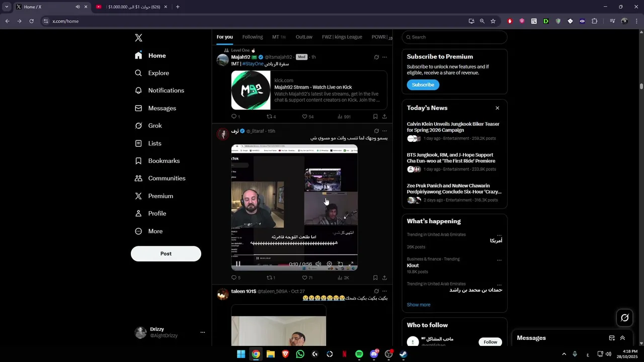Enter video fullscreen mode
The width and height of the screenshot is (644, 362).
pos(351,264)
